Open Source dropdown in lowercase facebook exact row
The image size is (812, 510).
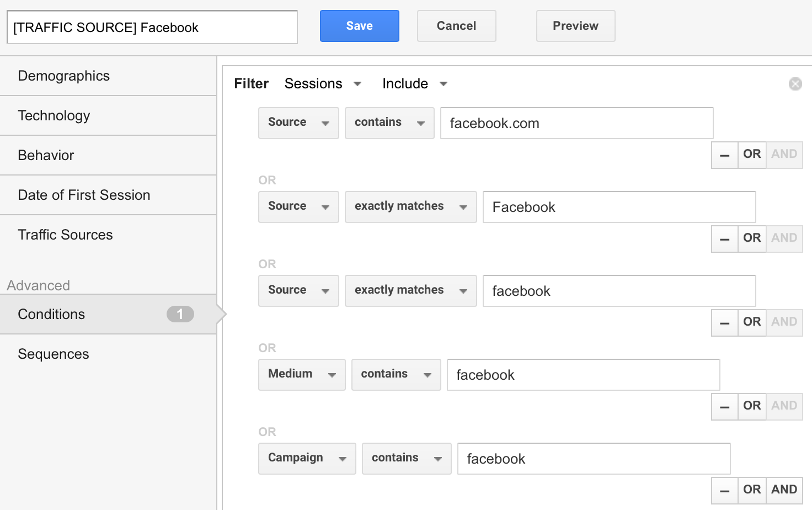[x=298, y=290]
